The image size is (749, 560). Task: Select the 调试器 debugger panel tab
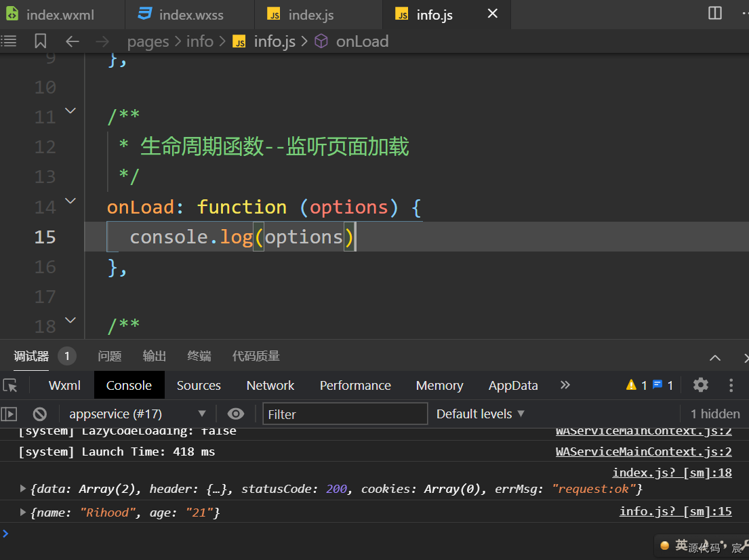coord(31,356)
